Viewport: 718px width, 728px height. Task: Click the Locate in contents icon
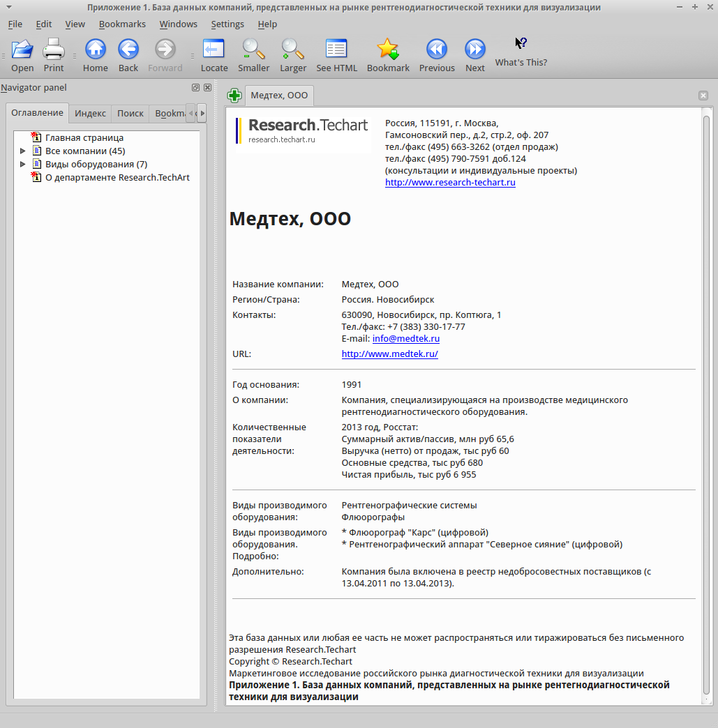(214, 55)
